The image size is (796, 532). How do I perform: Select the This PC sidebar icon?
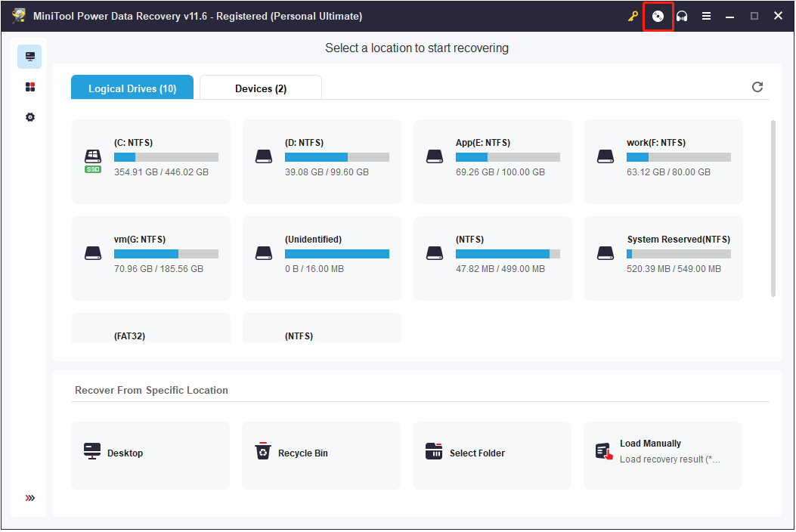pos(29,57)
